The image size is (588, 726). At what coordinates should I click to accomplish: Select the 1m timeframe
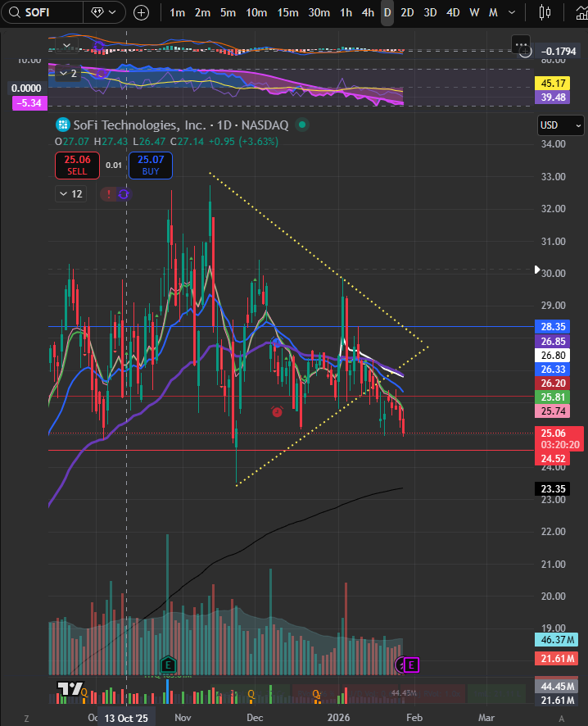point(177,12)
